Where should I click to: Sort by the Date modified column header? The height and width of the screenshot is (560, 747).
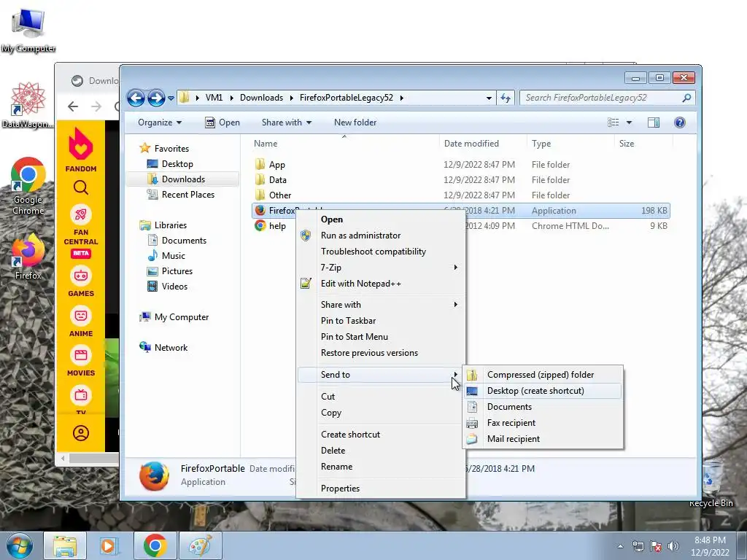(x=471, y=144)
